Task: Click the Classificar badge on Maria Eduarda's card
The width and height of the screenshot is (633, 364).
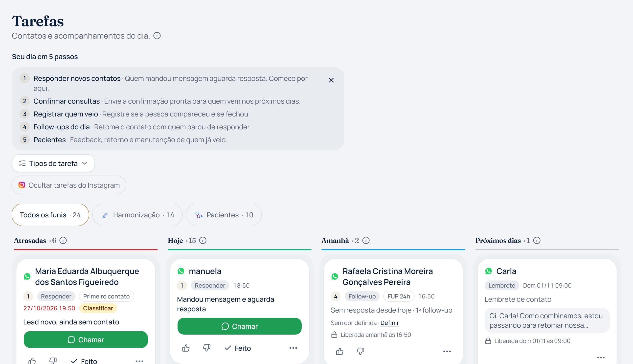Action: (98, 308)
